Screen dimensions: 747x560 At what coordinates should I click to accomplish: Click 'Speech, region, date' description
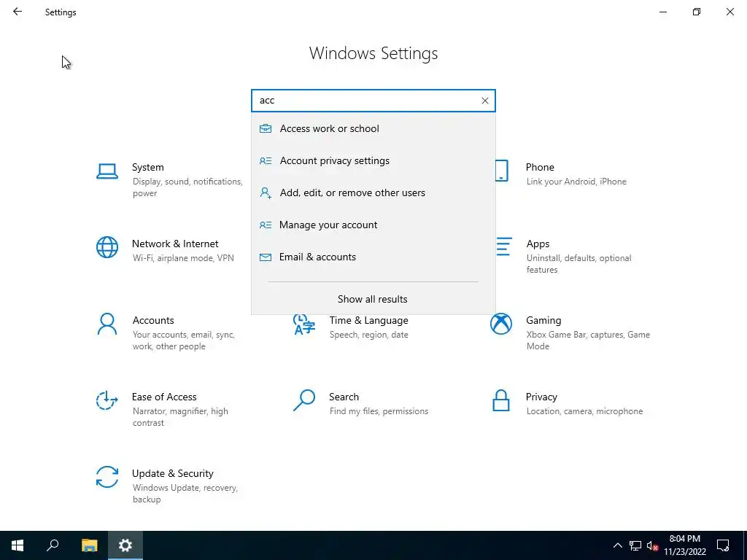(x=368, y=335)
